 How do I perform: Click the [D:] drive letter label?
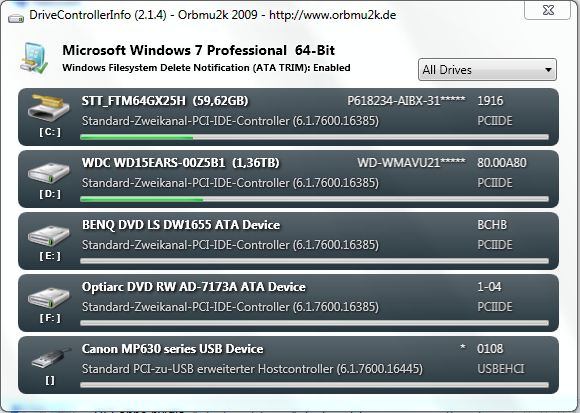[x=50, y=194]
